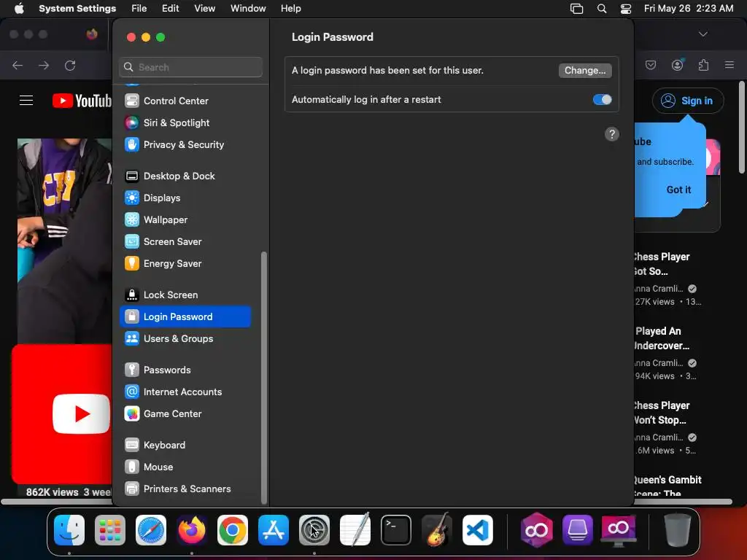
Task: Expand Firefox list all tabs chevron
Action: tap(703, 34)
